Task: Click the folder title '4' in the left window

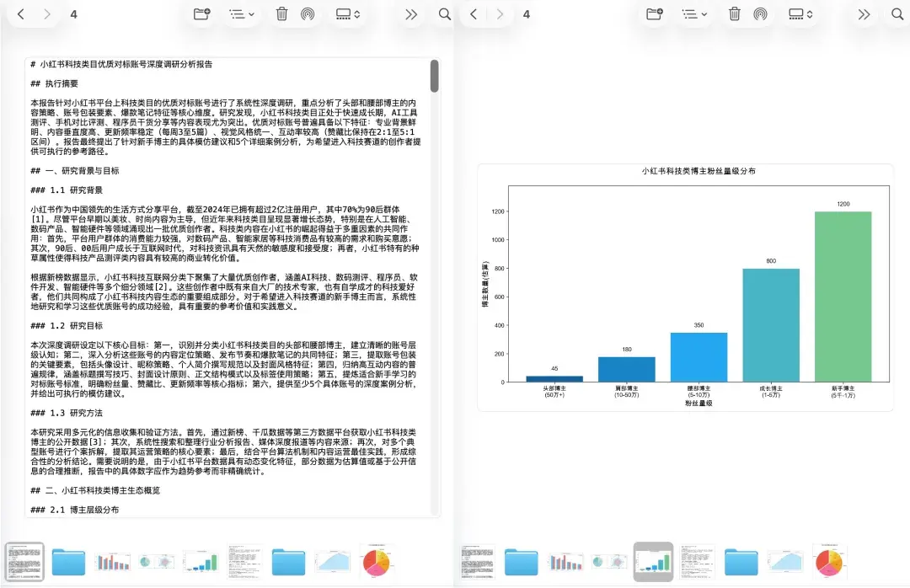Action: [73, 14]
